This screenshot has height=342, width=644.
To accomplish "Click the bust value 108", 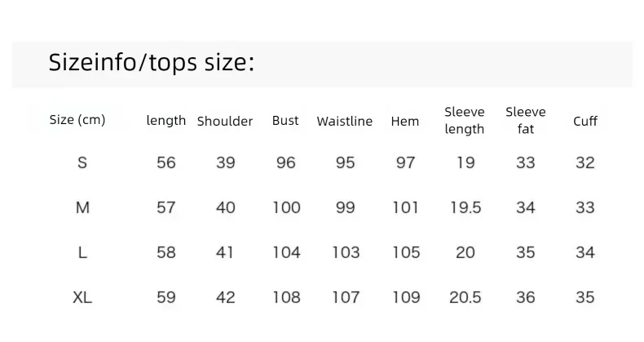I will [x=287, y=297].
